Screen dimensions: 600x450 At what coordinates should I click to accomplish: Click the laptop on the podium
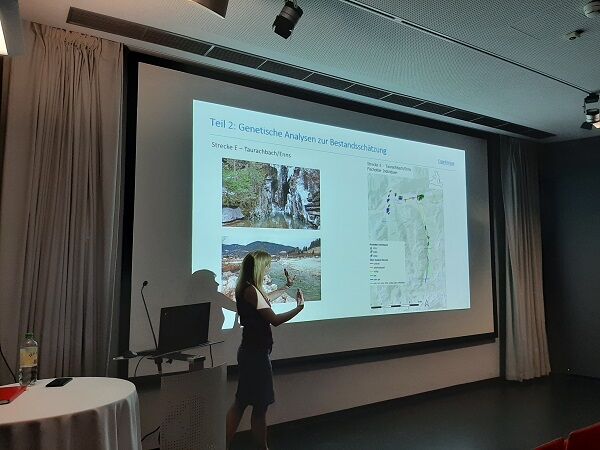(182, 327)
